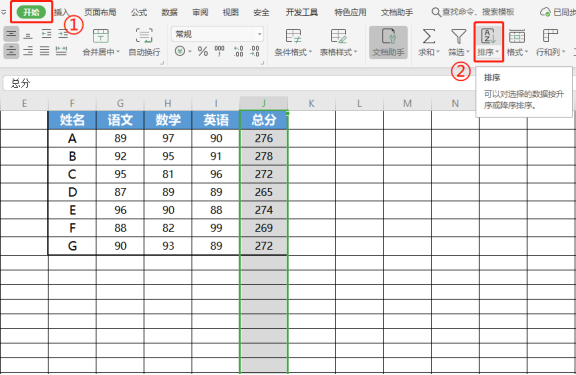Screen dimensions: 576x375
Task: Click the funnel filter icon
Action: click(x=458, y=36)
